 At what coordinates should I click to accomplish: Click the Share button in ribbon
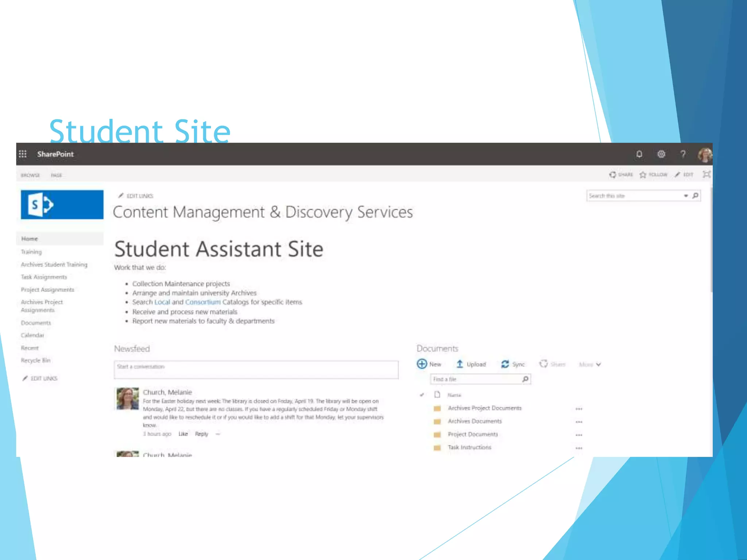(621, 175)
